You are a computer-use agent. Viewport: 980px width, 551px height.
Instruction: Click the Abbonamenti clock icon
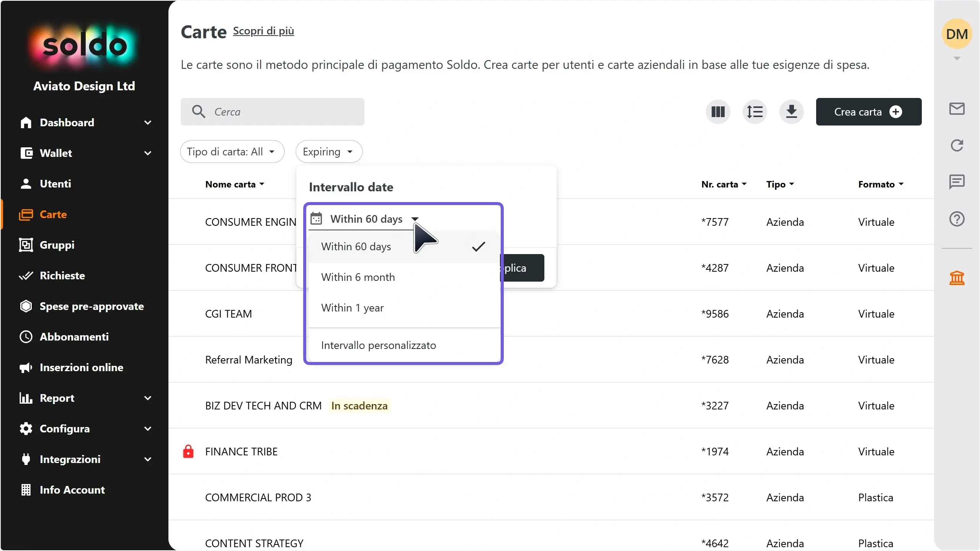pyautogui.click(x=26, y=337)
